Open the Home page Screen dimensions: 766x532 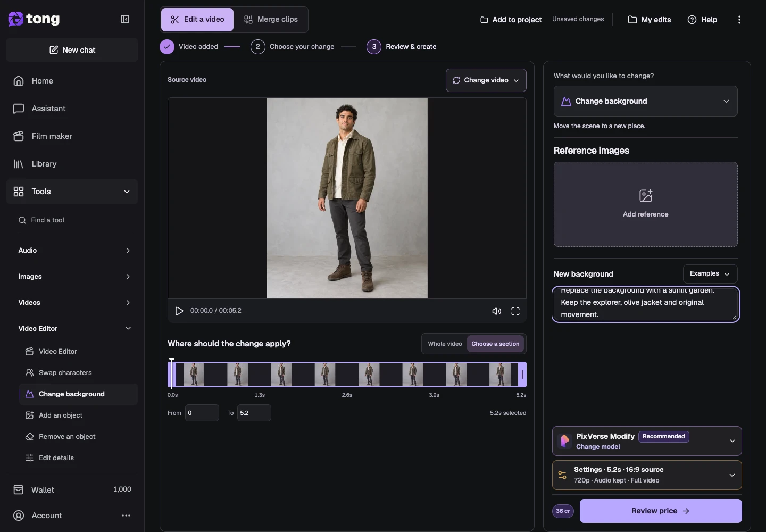click(x=72, y=81)
